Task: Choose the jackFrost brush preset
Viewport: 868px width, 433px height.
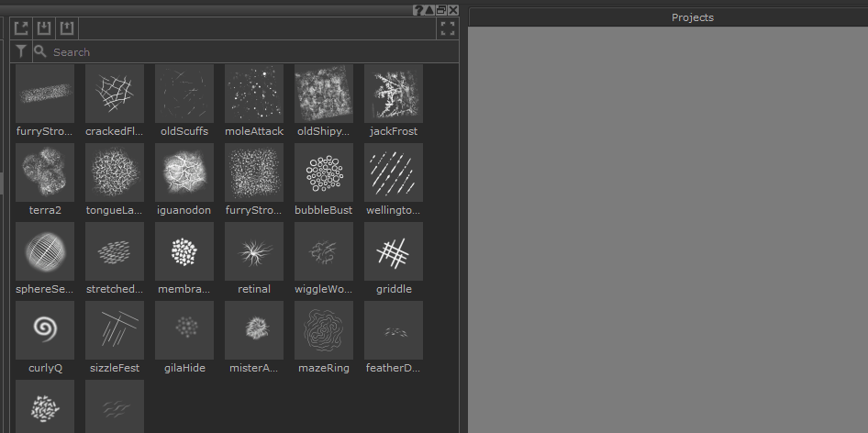Action: click(x=394, y=93)
